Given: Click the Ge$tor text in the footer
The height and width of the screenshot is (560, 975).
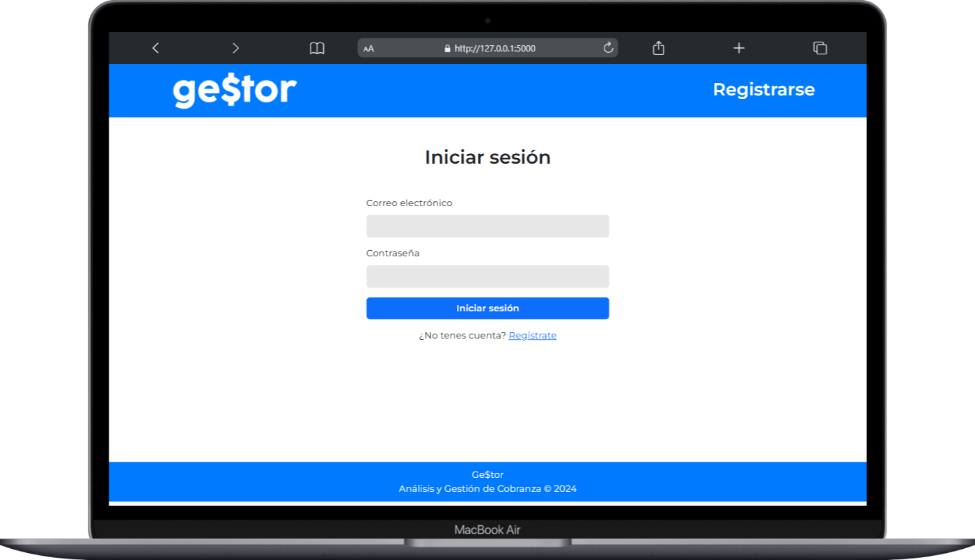Looking at the screenshot, I should click(487, 475).
